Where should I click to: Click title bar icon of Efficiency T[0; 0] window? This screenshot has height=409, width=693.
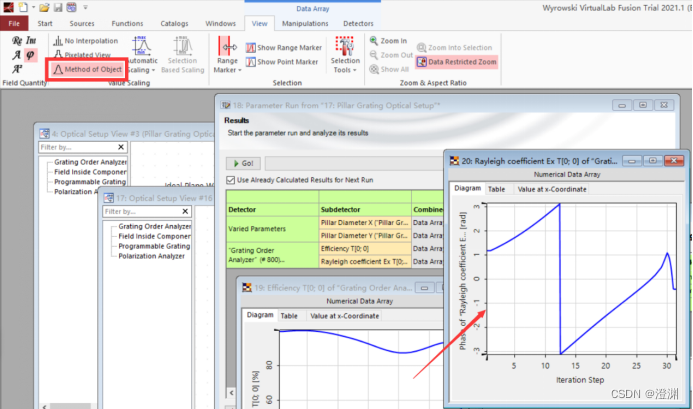coord(247,288)
